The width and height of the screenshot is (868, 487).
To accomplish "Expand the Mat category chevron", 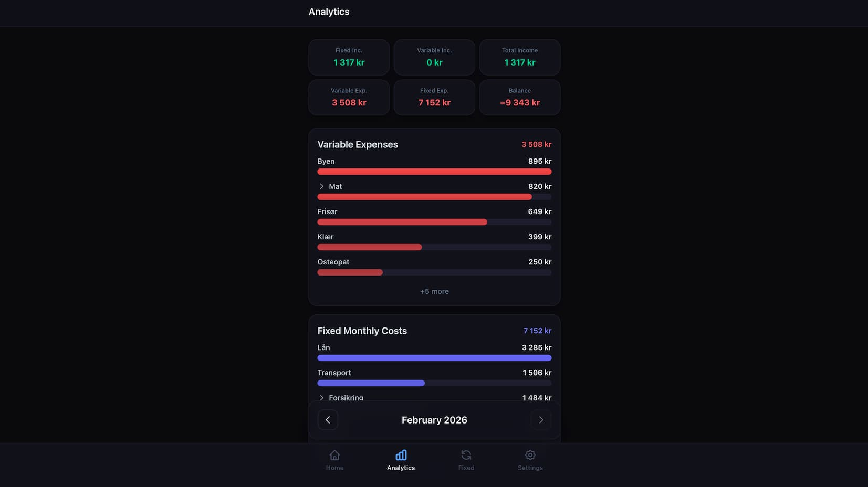I will point(321,186).
